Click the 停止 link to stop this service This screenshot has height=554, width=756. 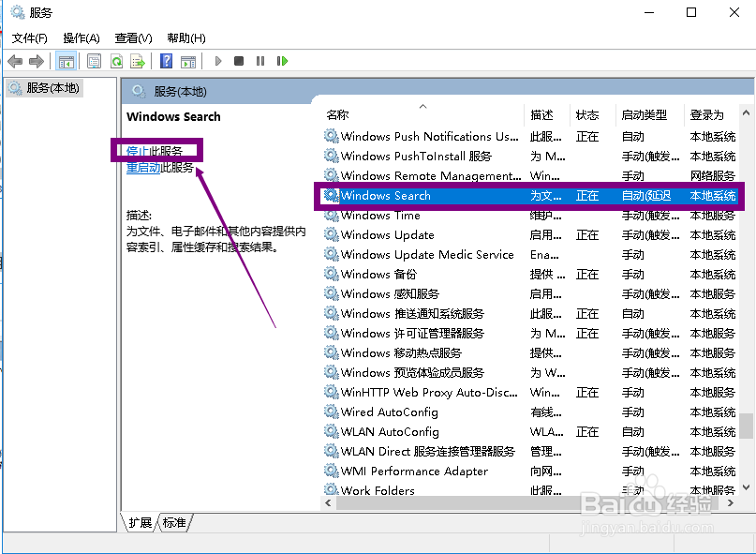pyautogui.click(x=138, y=151)
